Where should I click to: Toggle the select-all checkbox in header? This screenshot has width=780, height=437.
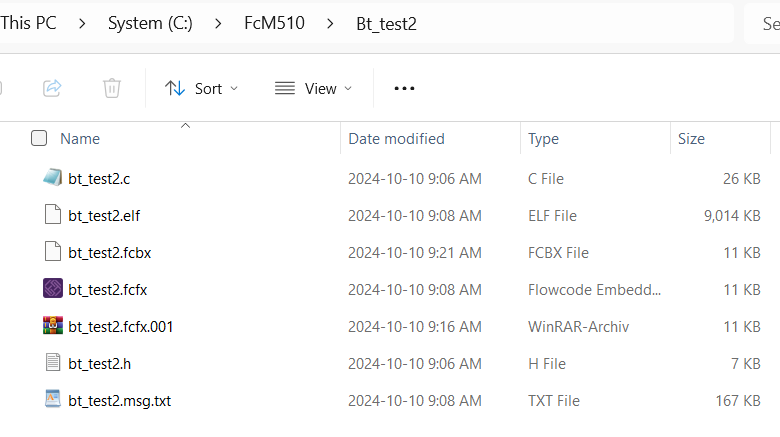tap(39, 138)
